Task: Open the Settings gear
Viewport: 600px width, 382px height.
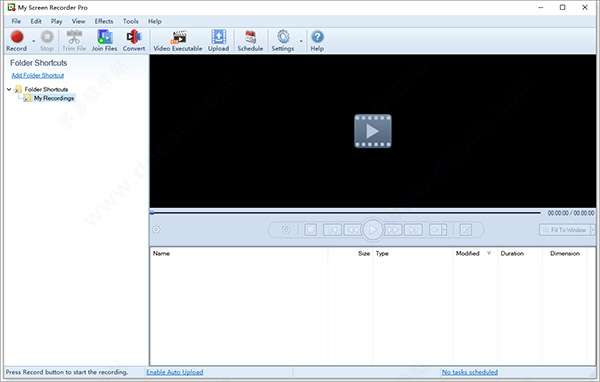Action: click(x=283, y=41)
